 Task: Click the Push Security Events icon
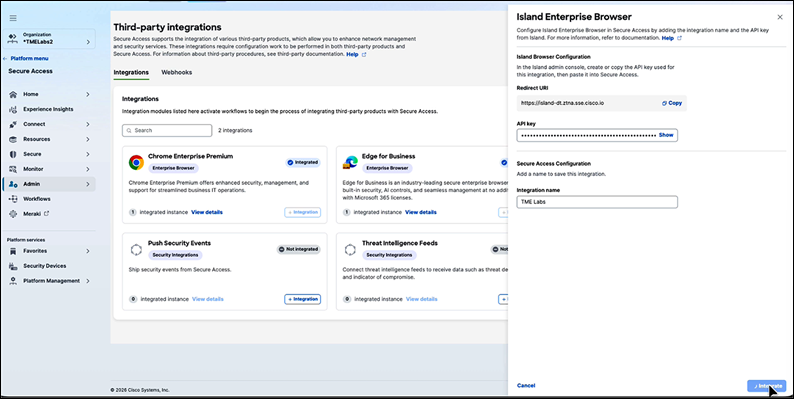(136, 250)
